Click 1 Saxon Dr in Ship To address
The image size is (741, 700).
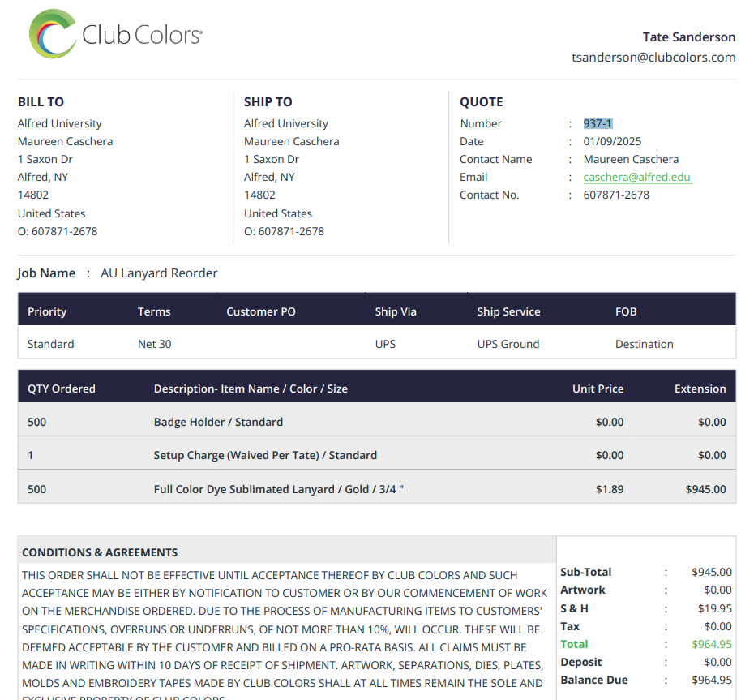pyautogui.click(x=272, y=159)
